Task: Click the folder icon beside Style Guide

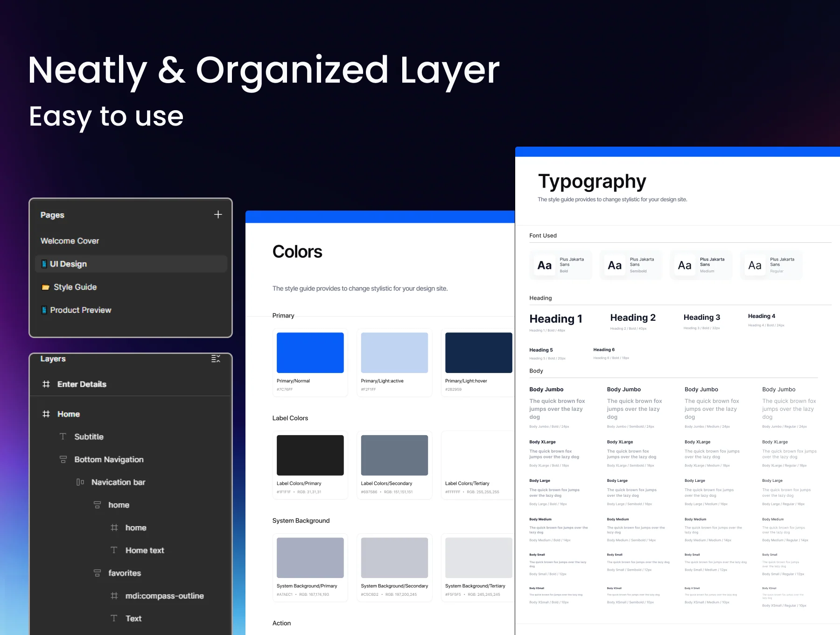Action: pos(46,287)
